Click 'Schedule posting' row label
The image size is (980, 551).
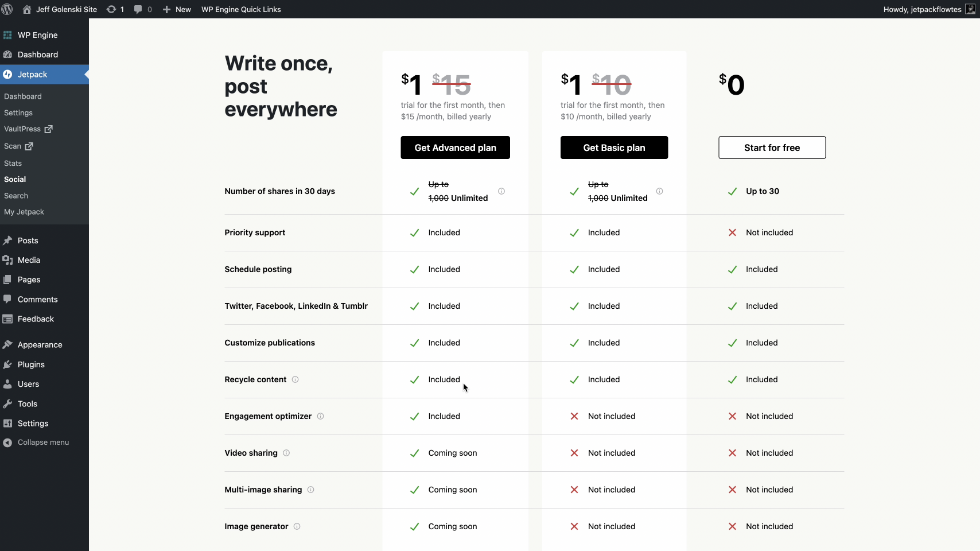[258, 269]
